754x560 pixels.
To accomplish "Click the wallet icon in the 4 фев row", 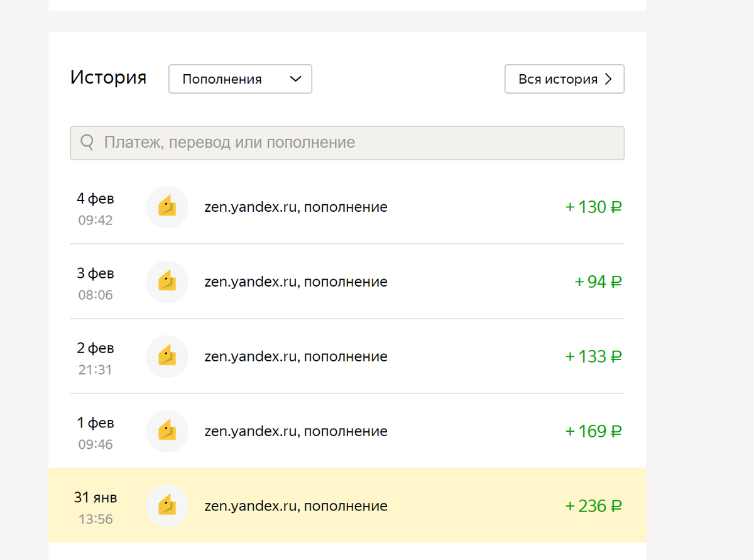I will 167,207.
